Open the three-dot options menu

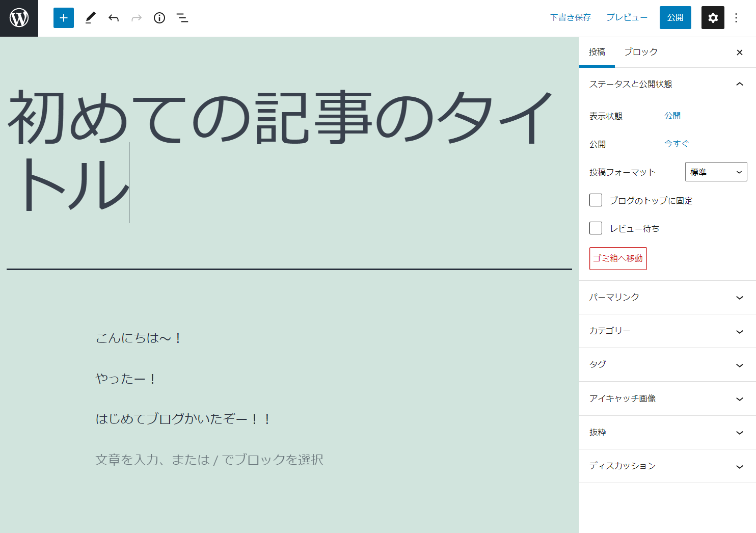click(736, 18)
